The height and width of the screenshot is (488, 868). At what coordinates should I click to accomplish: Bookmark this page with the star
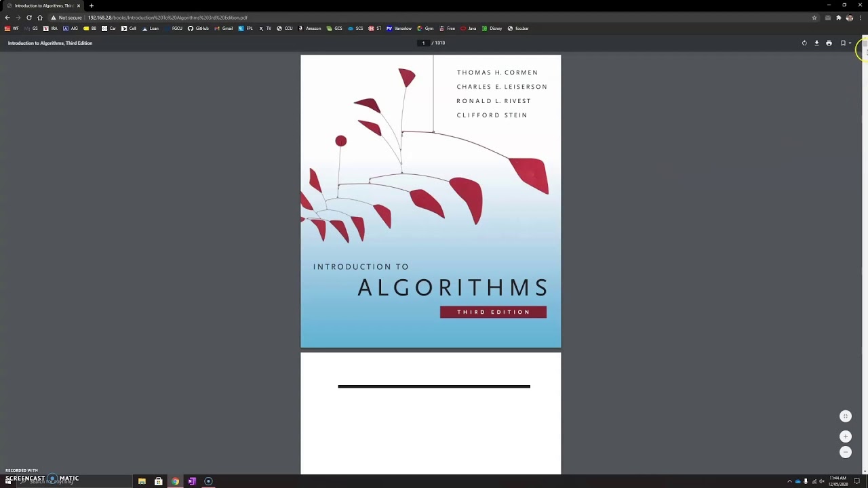click(x=814, y=18)
